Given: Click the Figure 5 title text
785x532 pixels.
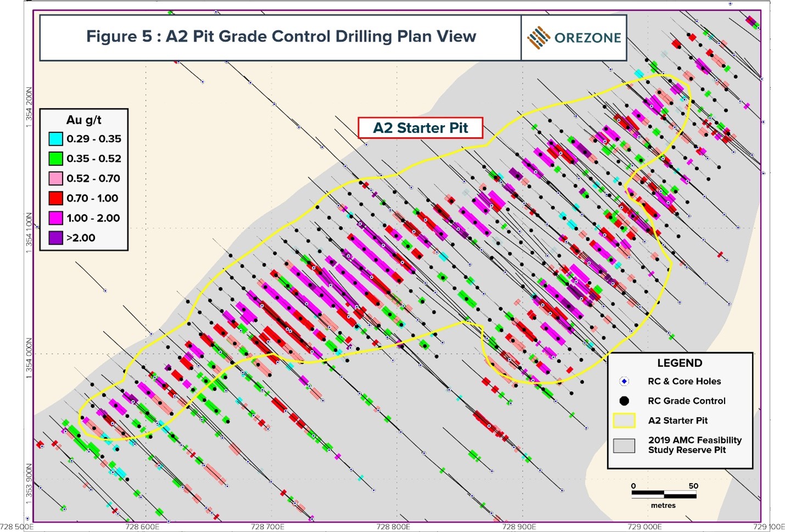Looking at the screenshot, I should pos(281,37).
